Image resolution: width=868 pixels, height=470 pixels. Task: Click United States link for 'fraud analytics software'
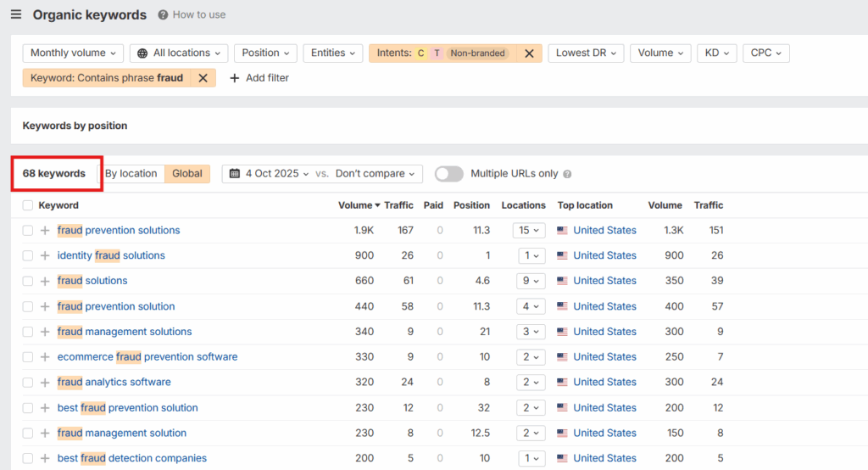pyautogui.click(x=604, y=383)
